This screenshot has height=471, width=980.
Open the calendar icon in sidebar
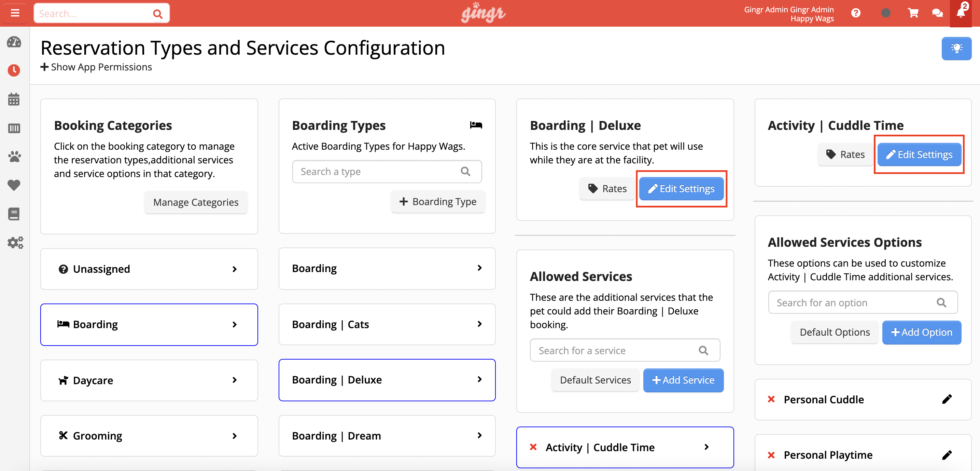tap(14, 99)
